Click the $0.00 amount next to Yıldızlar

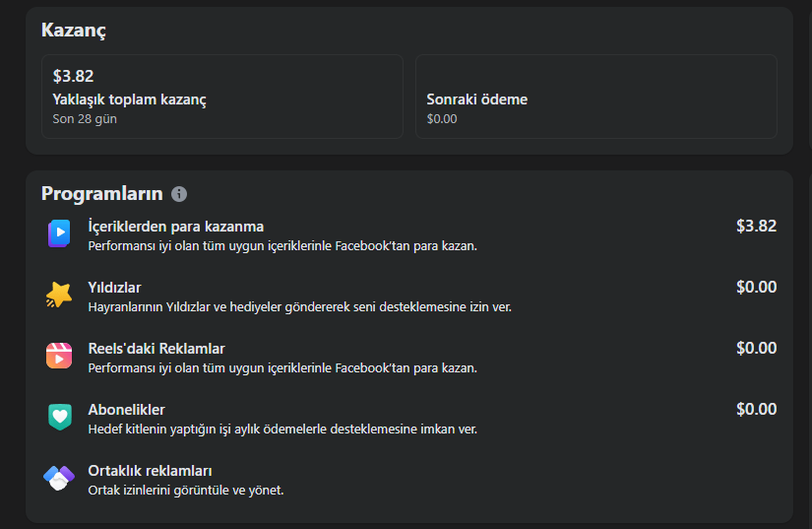pyautogui.click(x=756, y=287)
